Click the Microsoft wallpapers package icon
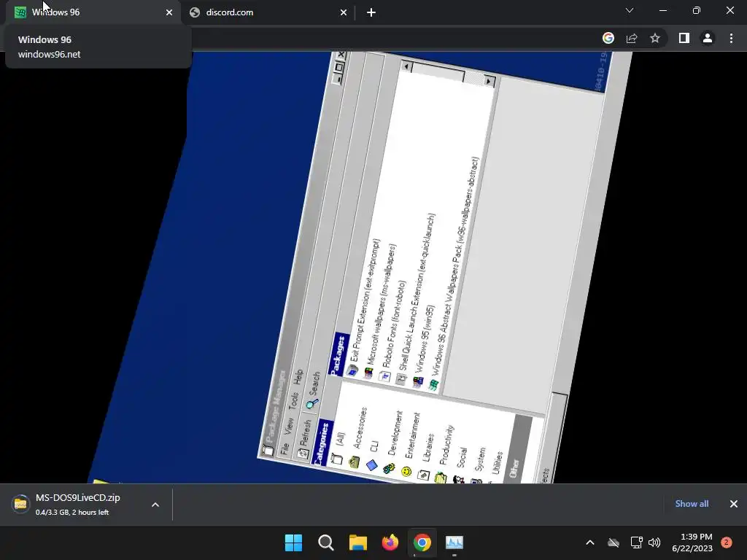 coord(368,373)
